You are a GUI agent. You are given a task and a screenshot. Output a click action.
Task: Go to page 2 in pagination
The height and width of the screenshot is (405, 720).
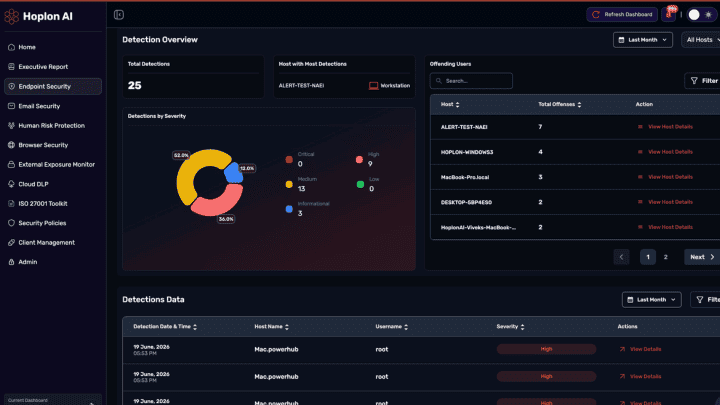pos(665,257)
